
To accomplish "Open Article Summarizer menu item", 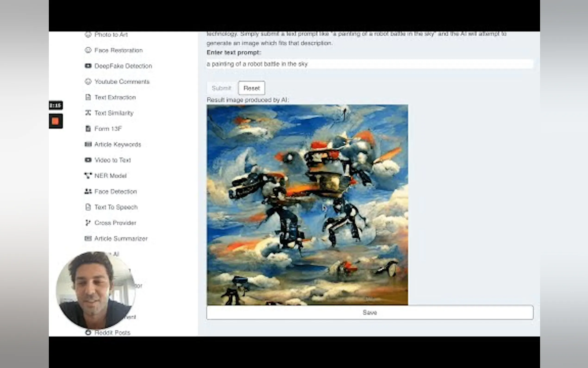I will click(121, 238).
